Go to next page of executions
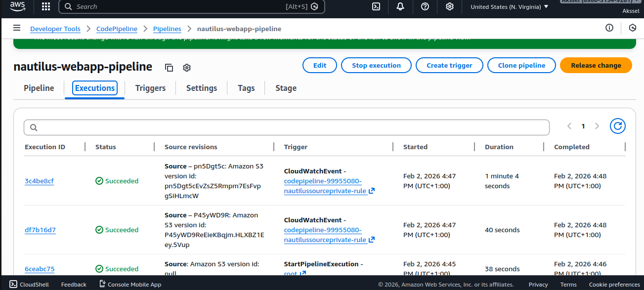This screenshot has width=644, height=290. 597,126
